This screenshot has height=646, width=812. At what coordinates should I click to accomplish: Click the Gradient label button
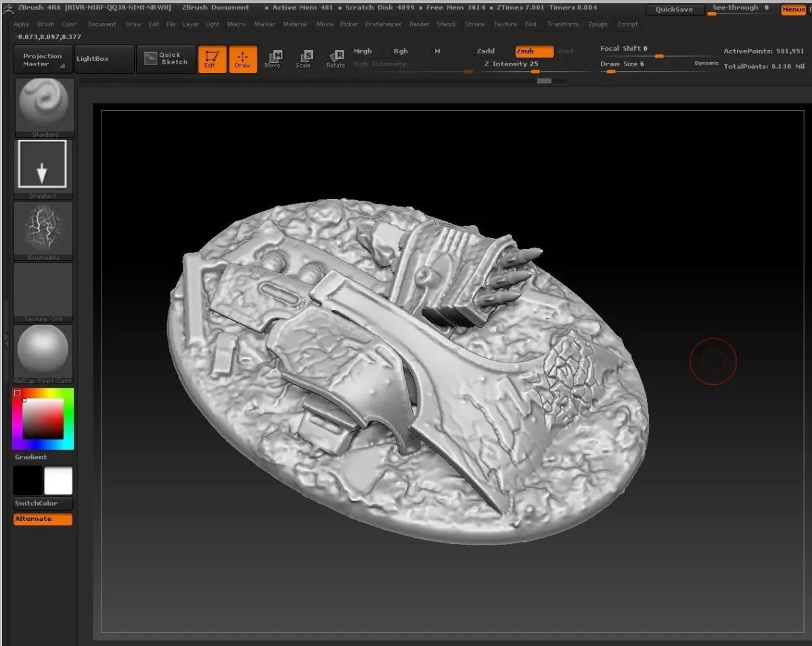click(x=31, y=457)
